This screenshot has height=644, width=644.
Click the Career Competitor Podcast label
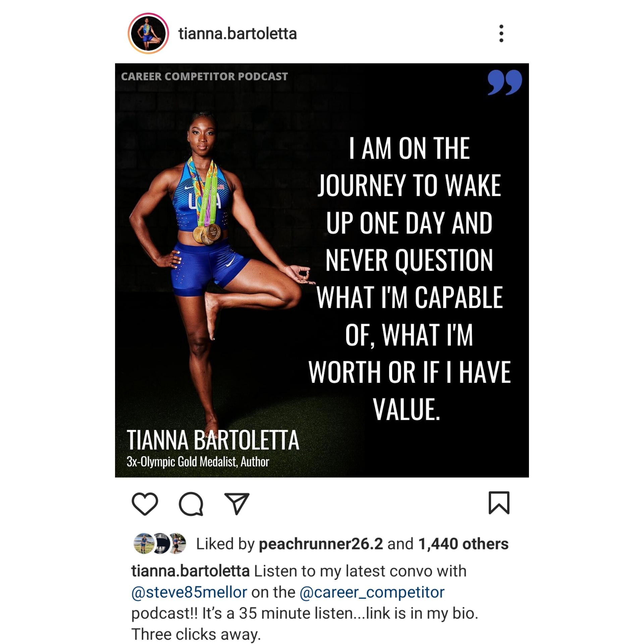204,76
